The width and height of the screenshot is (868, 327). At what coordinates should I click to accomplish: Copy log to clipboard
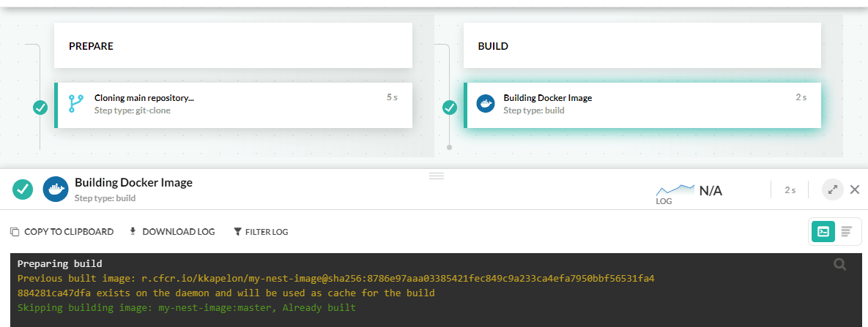tap(62, 232)
